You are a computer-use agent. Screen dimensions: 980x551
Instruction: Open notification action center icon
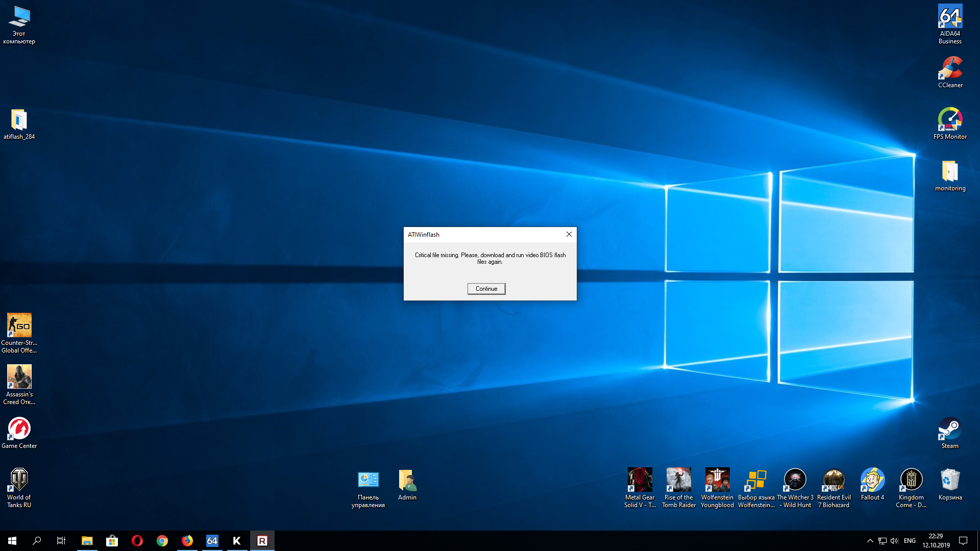(963, 541)
